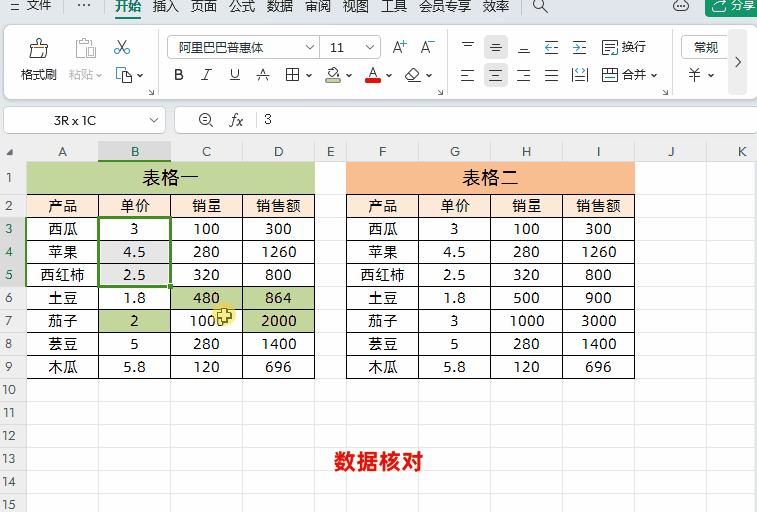The height and width of the screenshot is (512, 757).
Task: Open the clipboard dialog launcher
Action: pyautogui.click(x=152, y=92)
